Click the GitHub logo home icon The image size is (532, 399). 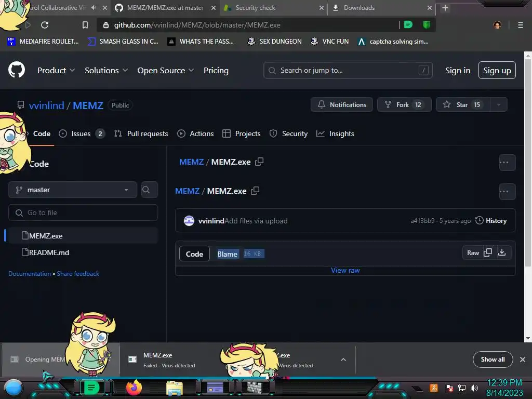click(x=17, y=70)
